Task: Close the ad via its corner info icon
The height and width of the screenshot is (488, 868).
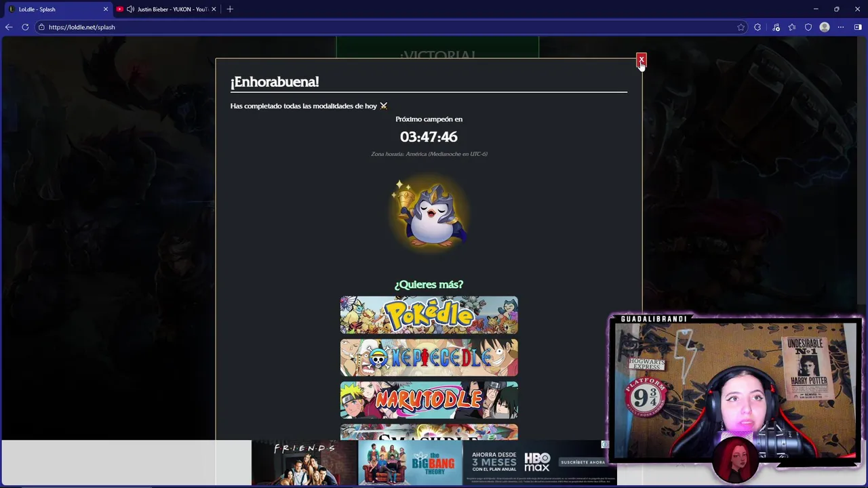Action: [x=605, y=445]
